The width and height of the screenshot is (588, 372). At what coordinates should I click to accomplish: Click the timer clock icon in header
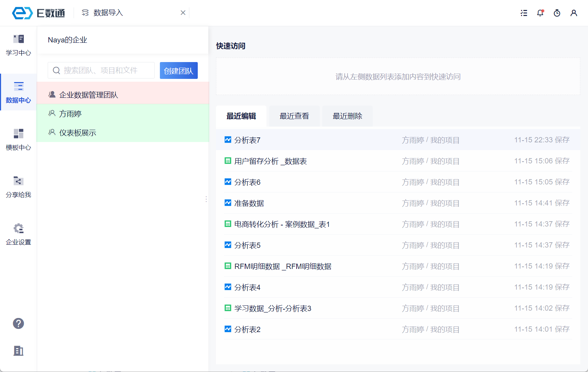point(557,13)
